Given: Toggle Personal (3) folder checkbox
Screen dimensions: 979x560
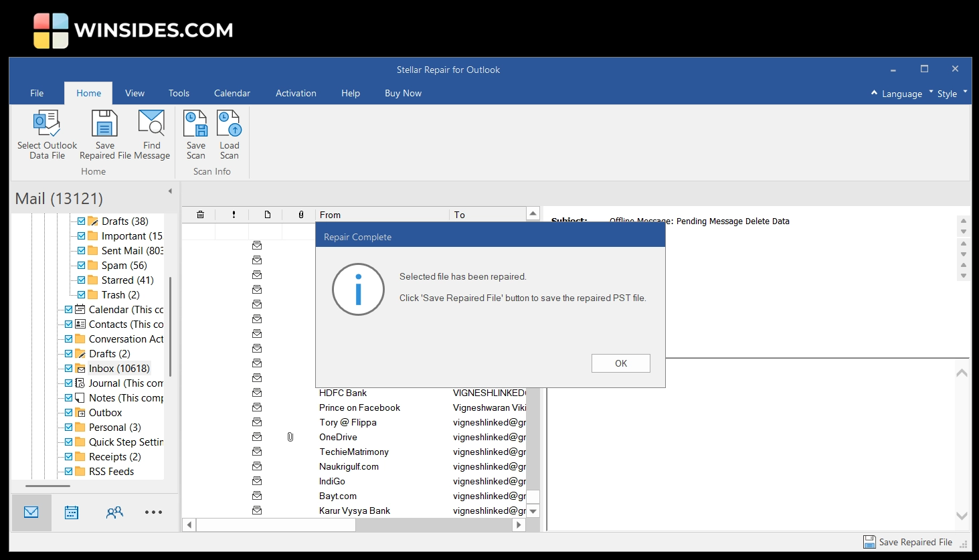Looking at the screenshot, I should point(69,427).
